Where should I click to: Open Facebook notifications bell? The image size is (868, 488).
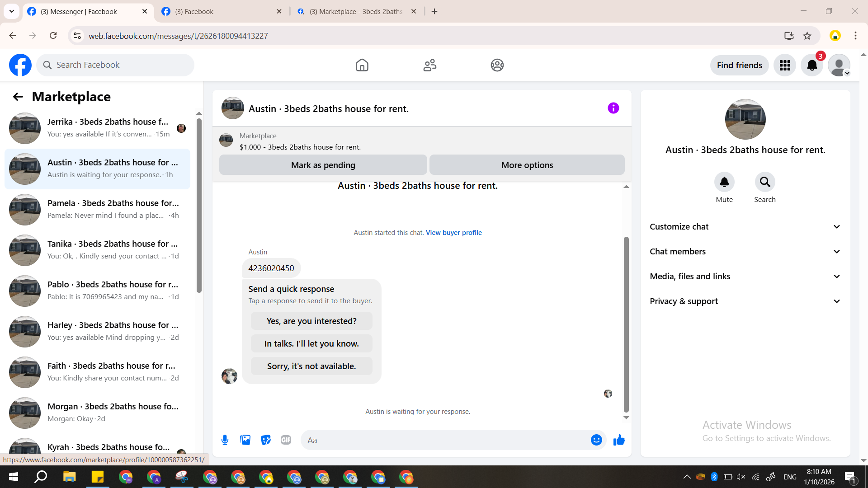point(812,66)
